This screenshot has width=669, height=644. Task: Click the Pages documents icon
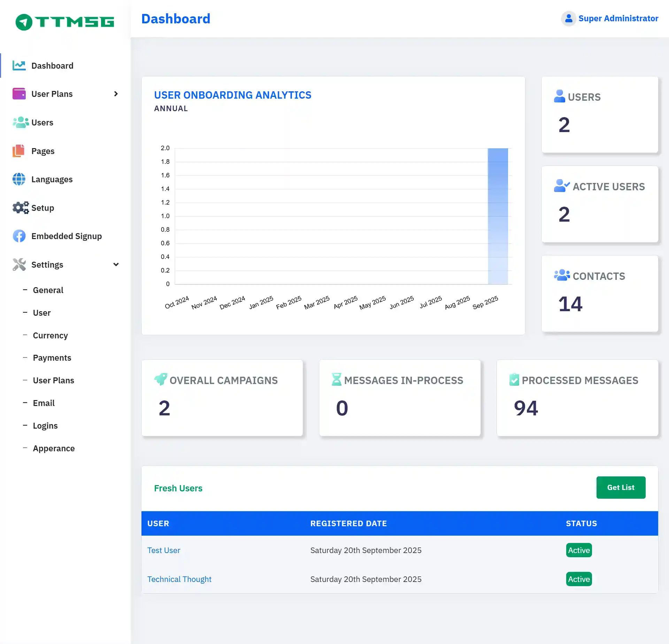19,151
